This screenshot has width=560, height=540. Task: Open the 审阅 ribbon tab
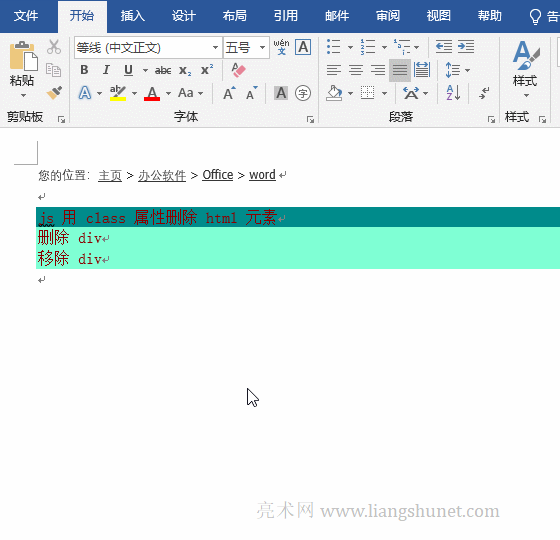tap(388, 16)
